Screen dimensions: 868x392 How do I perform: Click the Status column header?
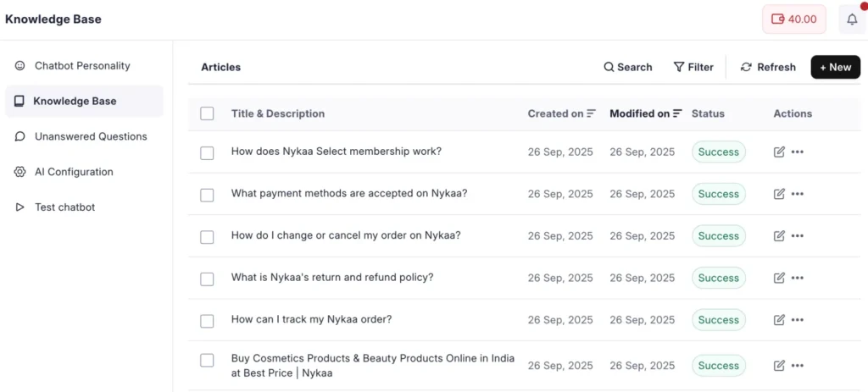(708, 114)
